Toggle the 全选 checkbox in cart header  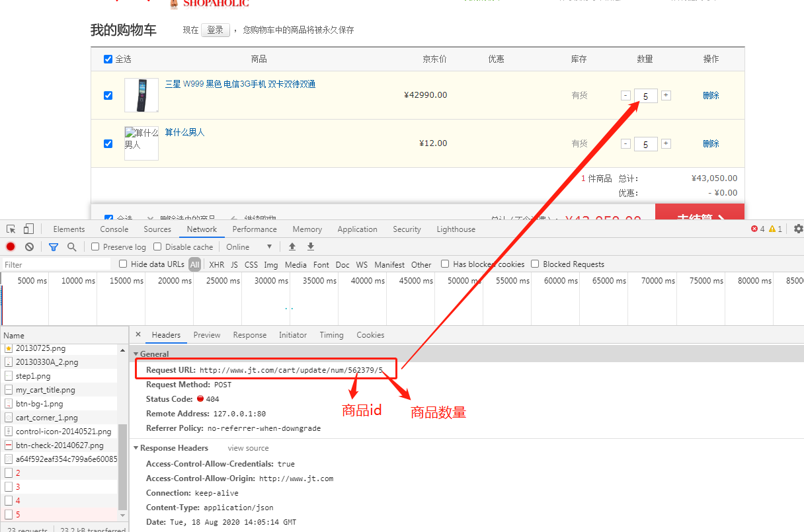click(108, 59)
